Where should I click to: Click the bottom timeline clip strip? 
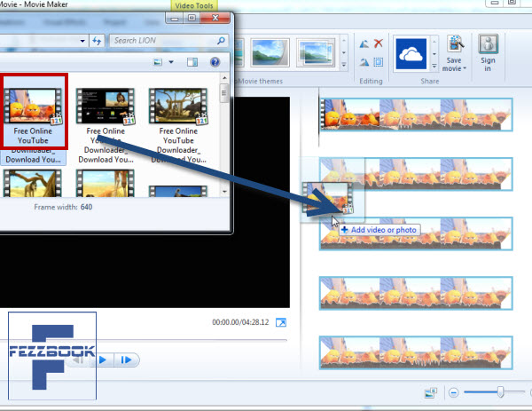416,352
